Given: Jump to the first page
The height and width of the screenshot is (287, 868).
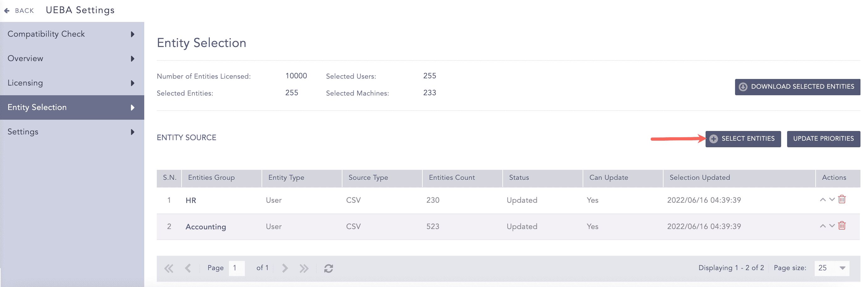Looking at the screenshot, I should coord(169,268).
